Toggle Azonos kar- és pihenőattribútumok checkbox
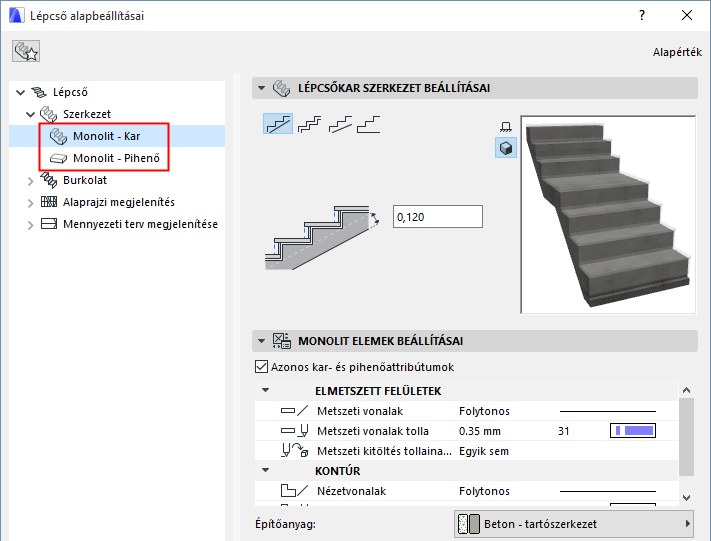 tap(261, 366)
